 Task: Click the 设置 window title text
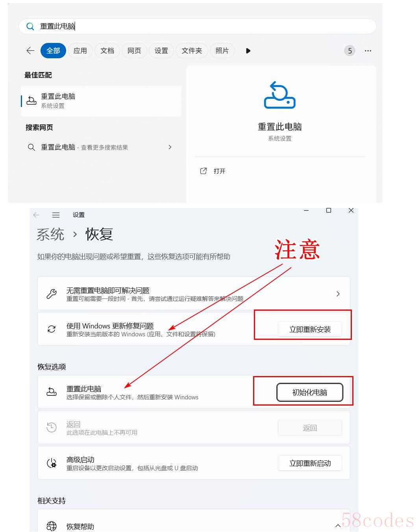pos(79,215)
